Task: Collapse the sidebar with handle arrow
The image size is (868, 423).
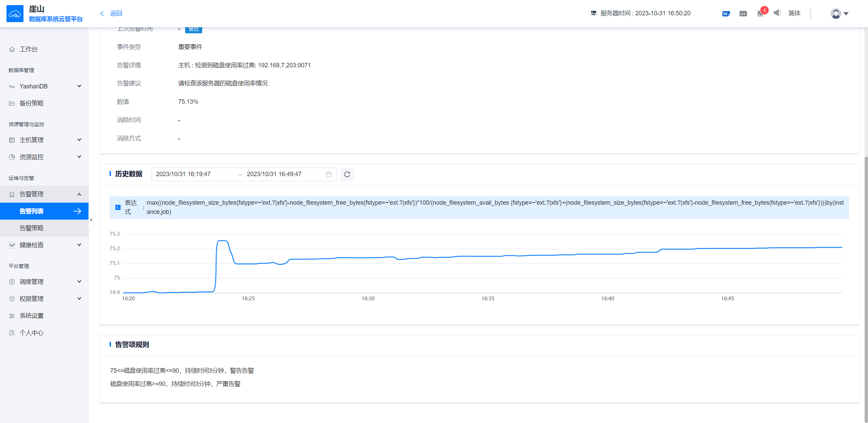Action: click(91, 220)
